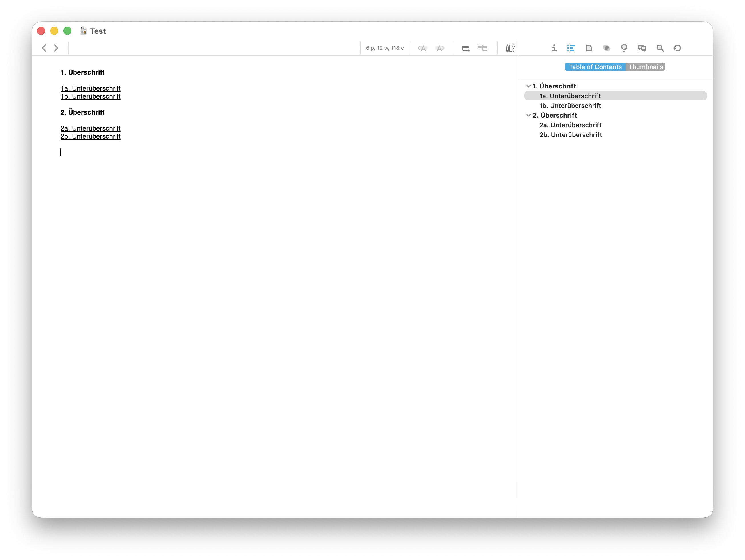The height and width of the screenshot is (560, 745).
Task: Open the pencil and ruler tools icon
Action: [x=510, y=48]
